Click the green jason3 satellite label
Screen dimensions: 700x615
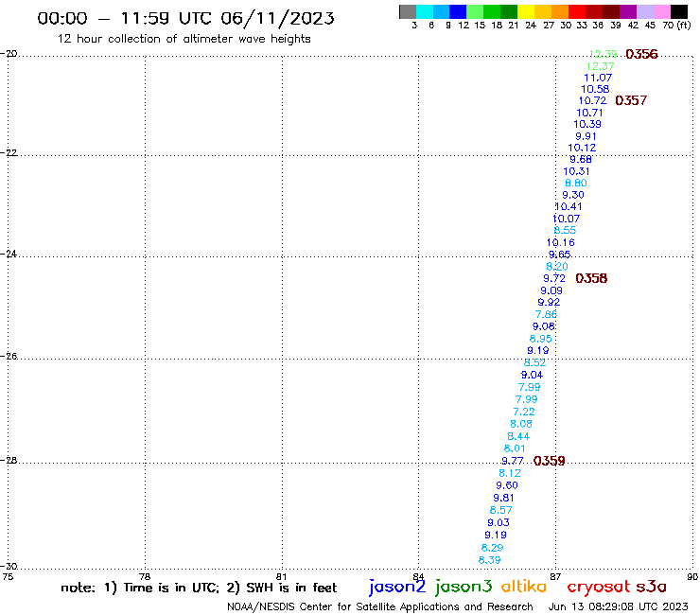464,587
